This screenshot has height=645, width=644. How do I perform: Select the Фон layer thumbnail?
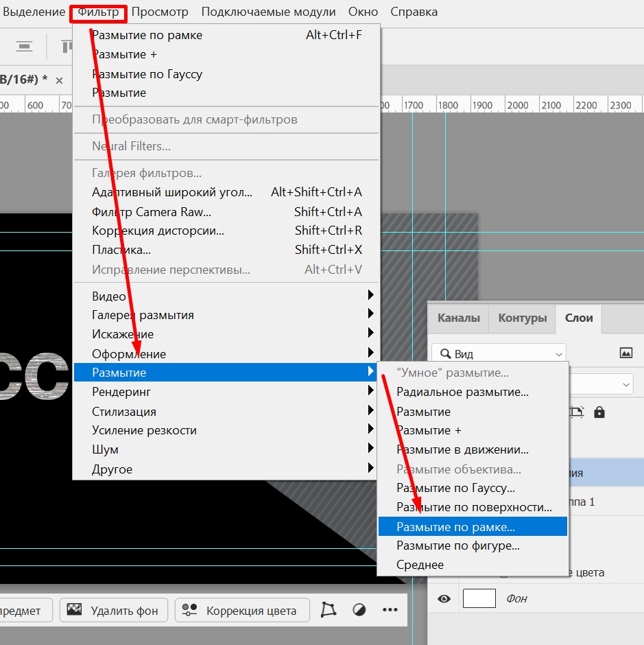pyautogui.click(x=479, y=599)
